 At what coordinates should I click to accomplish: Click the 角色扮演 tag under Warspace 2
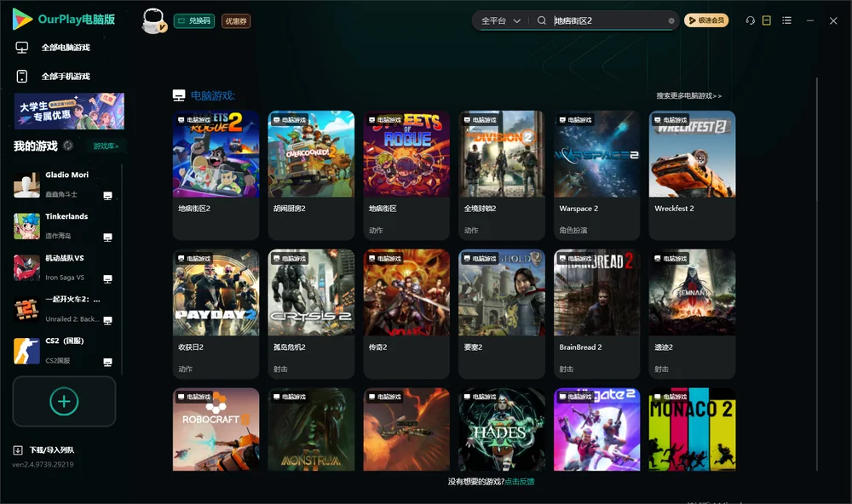573,230
